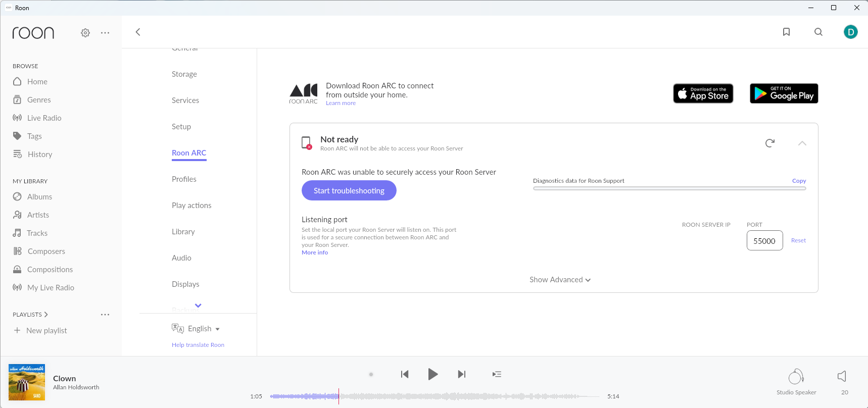868x408 pixels.
Task: Open Genres in sidebar
Action: pos(32,100)
